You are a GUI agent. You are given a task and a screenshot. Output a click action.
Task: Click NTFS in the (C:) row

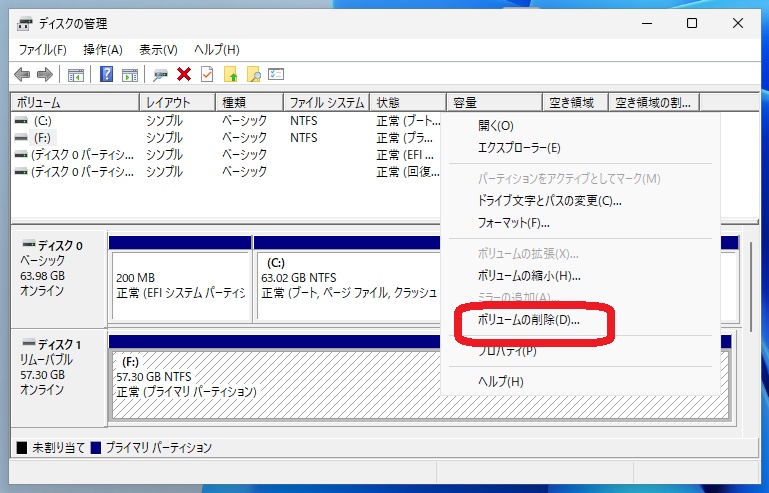pyautogui.click(x=304, y=121)
